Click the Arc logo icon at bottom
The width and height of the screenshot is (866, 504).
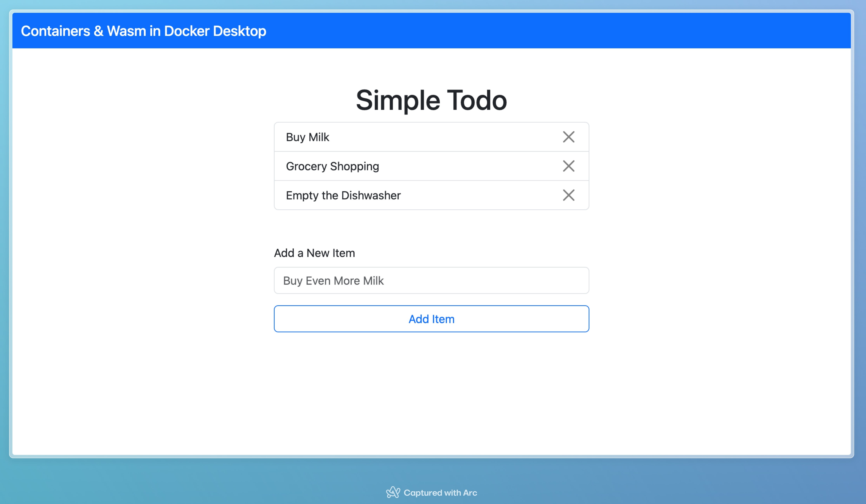click(393, 492)
